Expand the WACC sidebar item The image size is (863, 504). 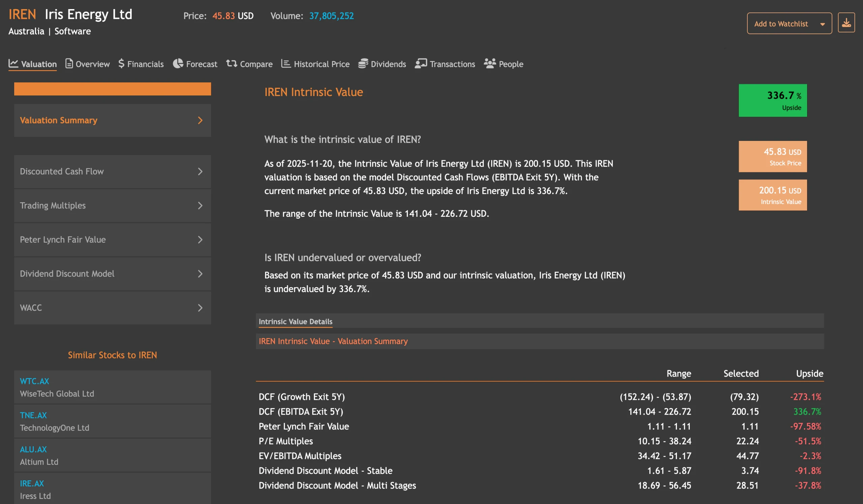[112, 308]
